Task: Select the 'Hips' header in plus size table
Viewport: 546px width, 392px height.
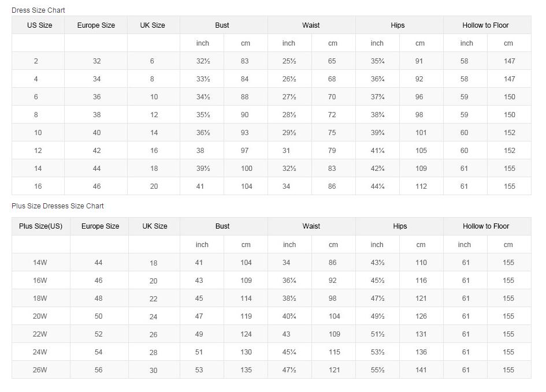Action: pyautogui.click(x=400, y=226)
